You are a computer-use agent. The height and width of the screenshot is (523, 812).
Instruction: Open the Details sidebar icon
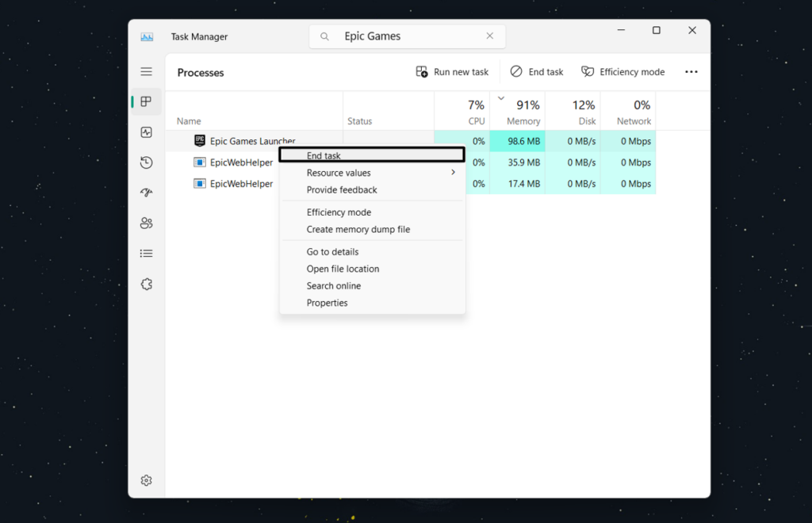(x=146, y=254)
